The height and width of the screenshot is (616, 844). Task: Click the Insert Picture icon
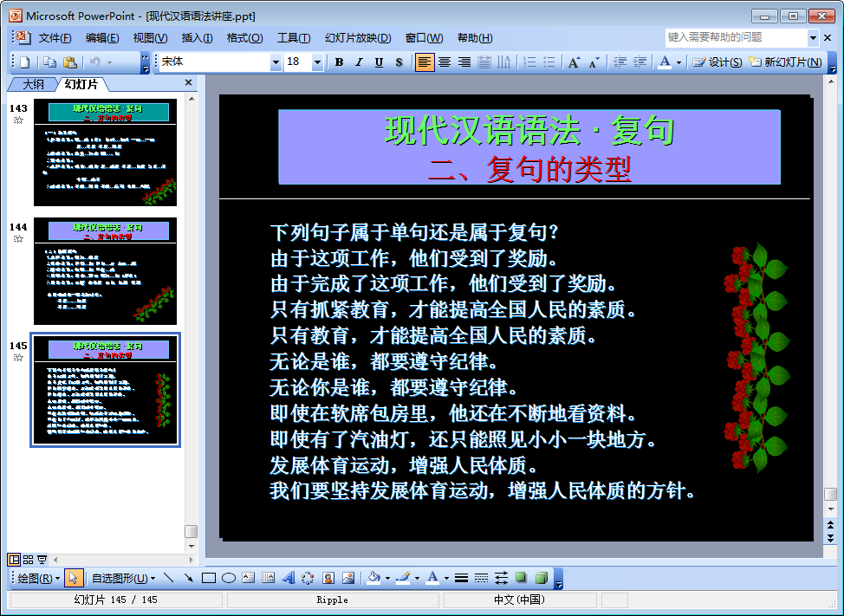coord(348,579)
